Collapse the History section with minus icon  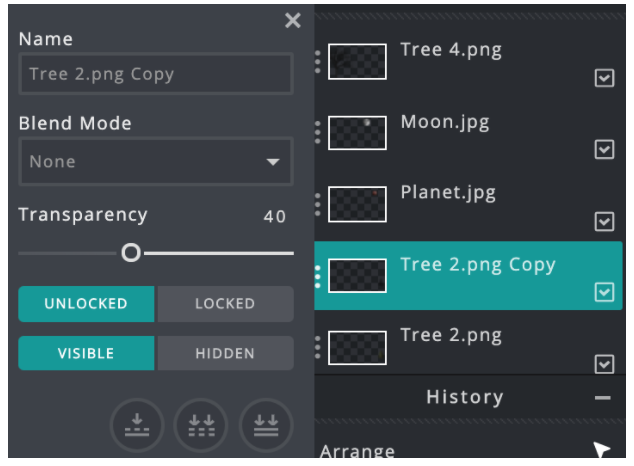[x=603, y=398]
